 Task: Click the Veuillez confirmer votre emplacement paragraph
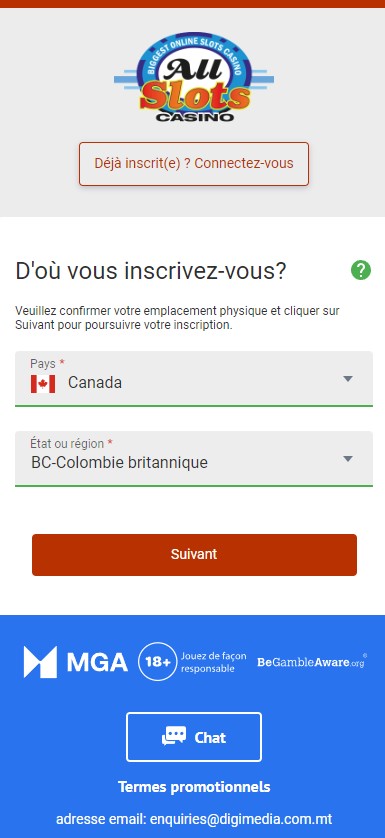(178, 318)
